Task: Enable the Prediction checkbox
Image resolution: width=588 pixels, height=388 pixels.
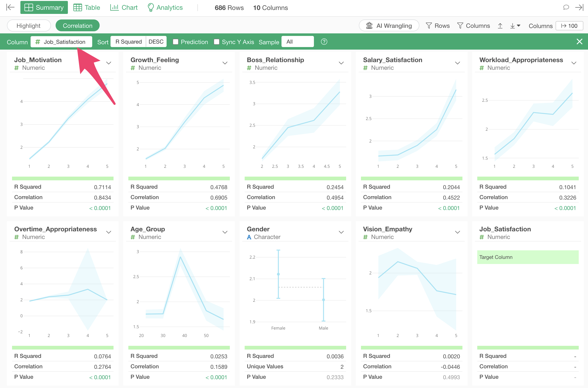Action: tap(176, 41)
